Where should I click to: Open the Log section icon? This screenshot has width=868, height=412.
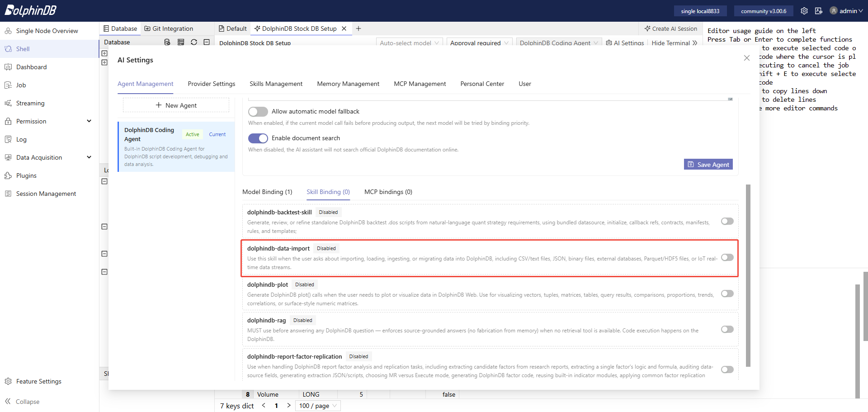tap(8, 139)
